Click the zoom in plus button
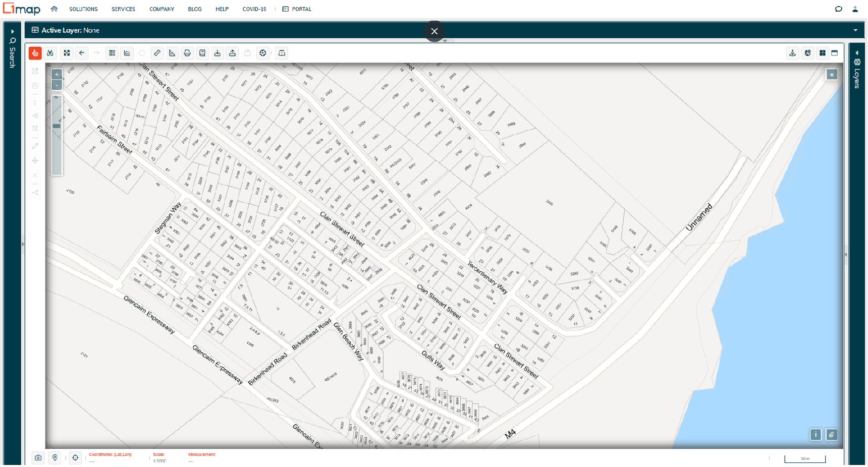 click(57, 74)
